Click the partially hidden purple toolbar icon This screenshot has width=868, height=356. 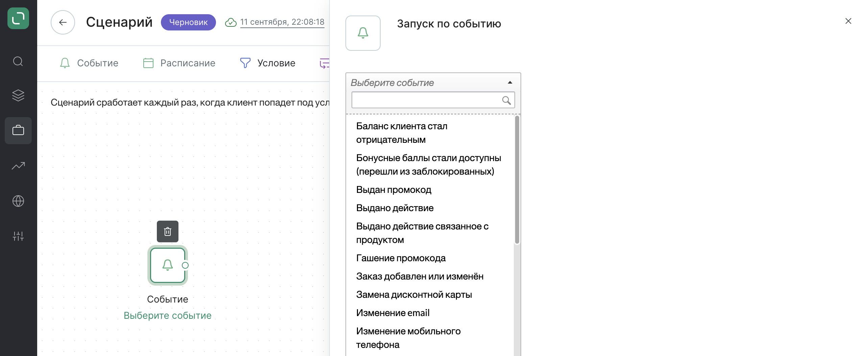click(x=324, y=63)
